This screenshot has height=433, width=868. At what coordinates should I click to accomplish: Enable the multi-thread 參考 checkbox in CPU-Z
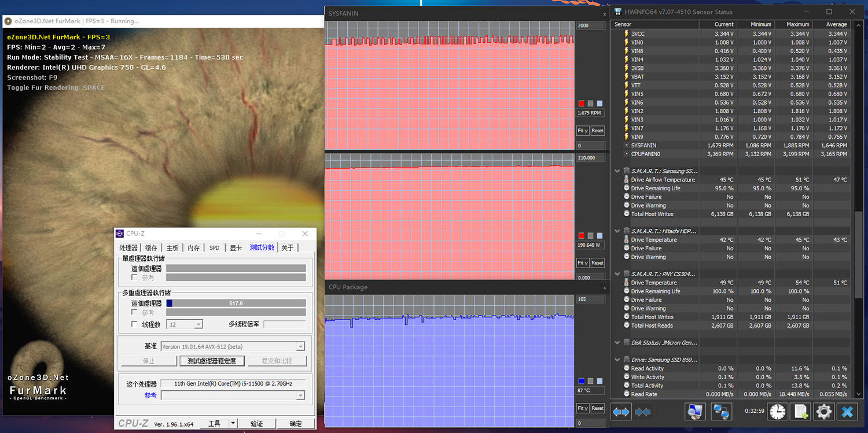(x=134, y=312)
